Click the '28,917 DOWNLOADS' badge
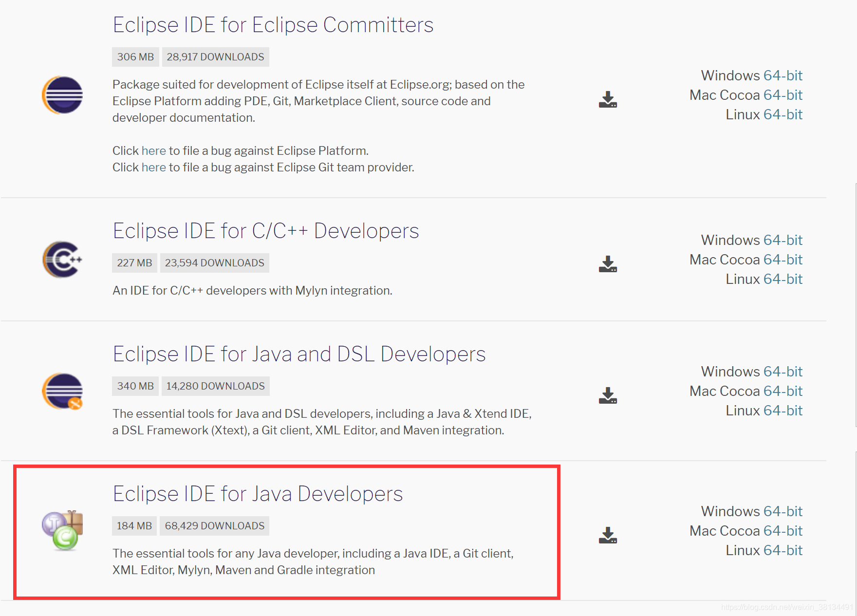The height and width of the screenshot is (616, 857). [x=215, y=57]
